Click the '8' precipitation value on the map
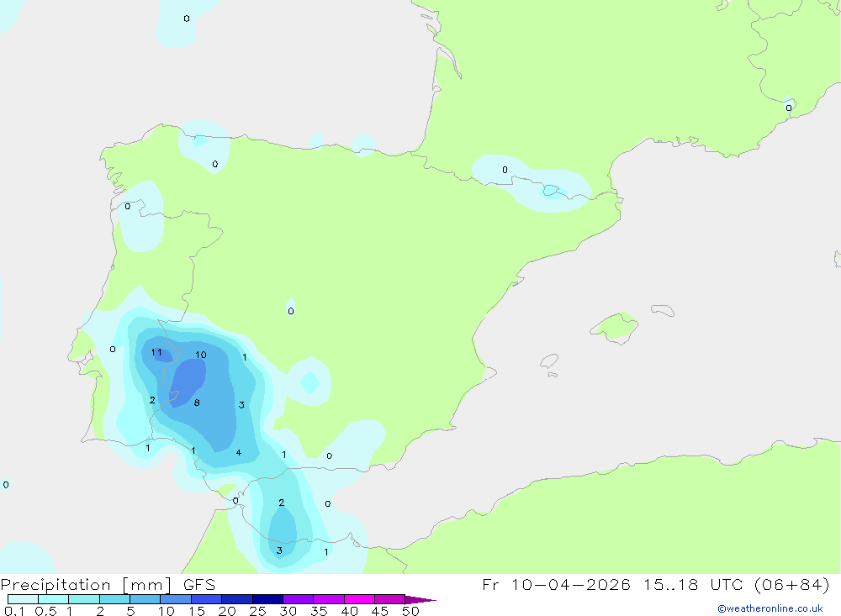The width and height of the screenshot is (841, 616). pos(197,403)
